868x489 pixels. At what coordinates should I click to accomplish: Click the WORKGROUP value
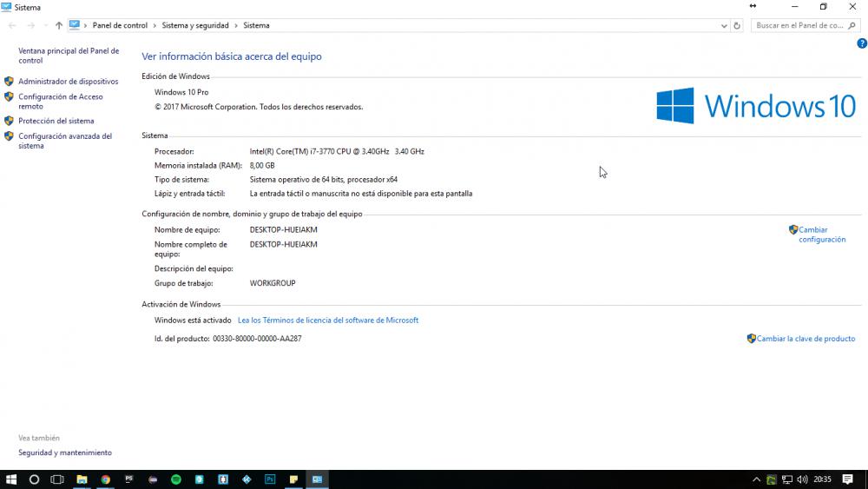273,283
